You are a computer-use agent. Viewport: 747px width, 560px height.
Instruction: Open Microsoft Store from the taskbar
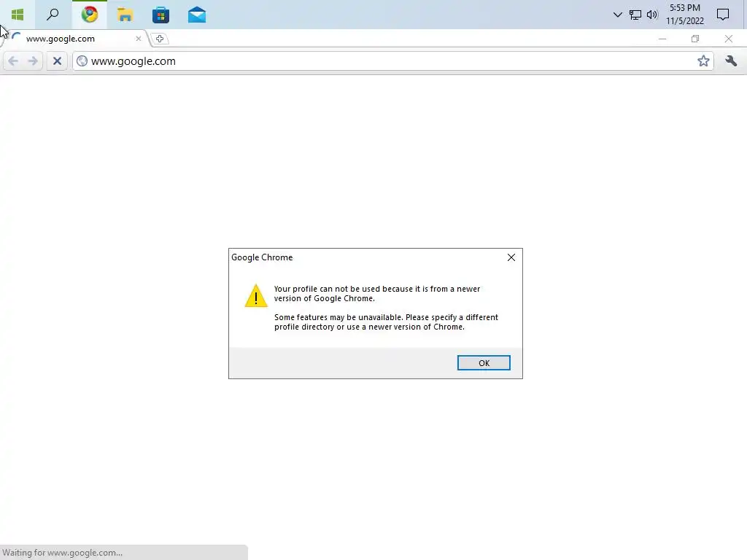click(160, 15)
